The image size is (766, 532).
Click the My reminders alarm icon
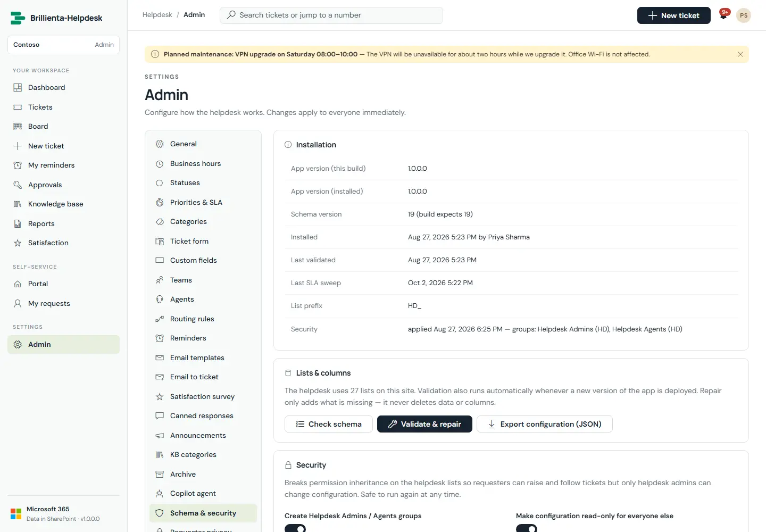[x=18, y=165]
